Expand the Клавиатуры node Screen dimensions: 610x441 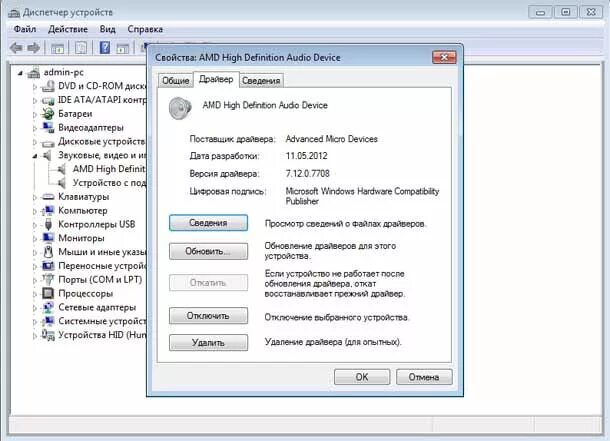coord(35,198)
